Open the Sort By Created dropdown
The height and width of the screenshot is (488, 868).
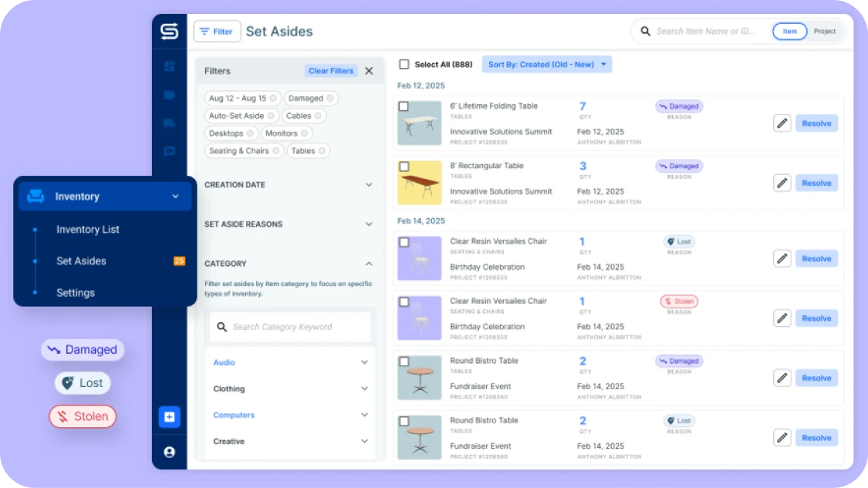[546, 65]
